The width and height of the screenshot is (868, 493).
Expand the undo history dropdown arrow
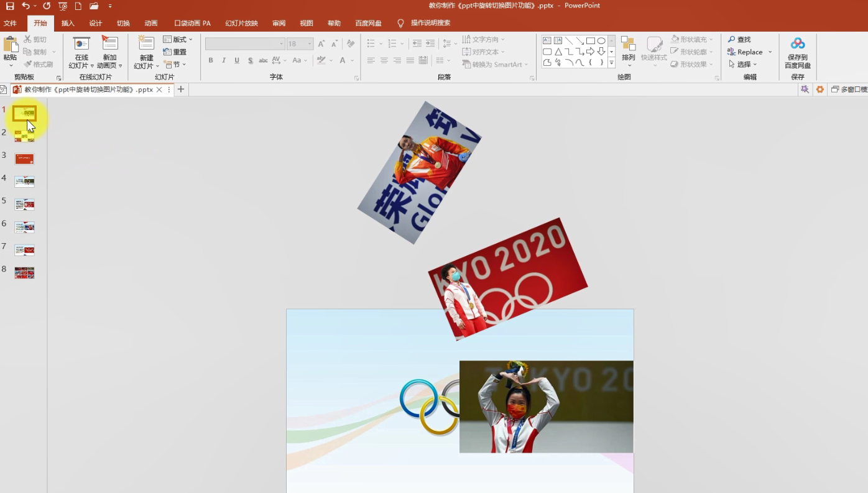[35, 6]
